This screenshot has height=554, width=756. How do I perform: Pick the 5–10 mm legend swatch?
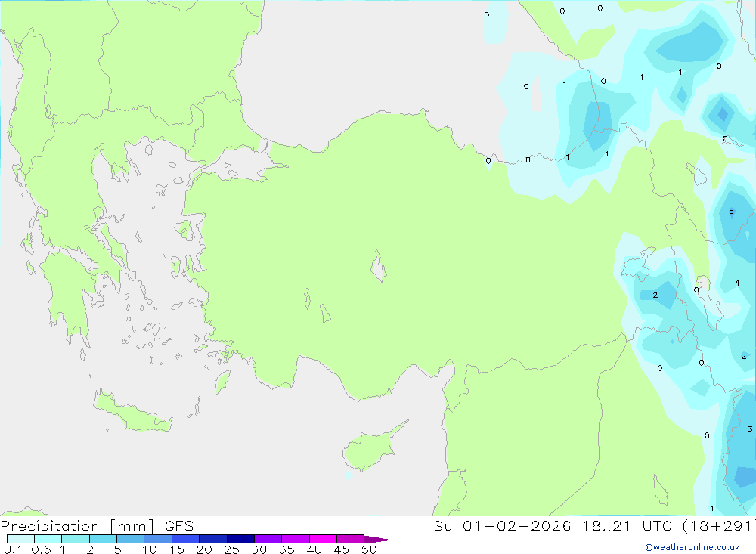coord(131,539)
